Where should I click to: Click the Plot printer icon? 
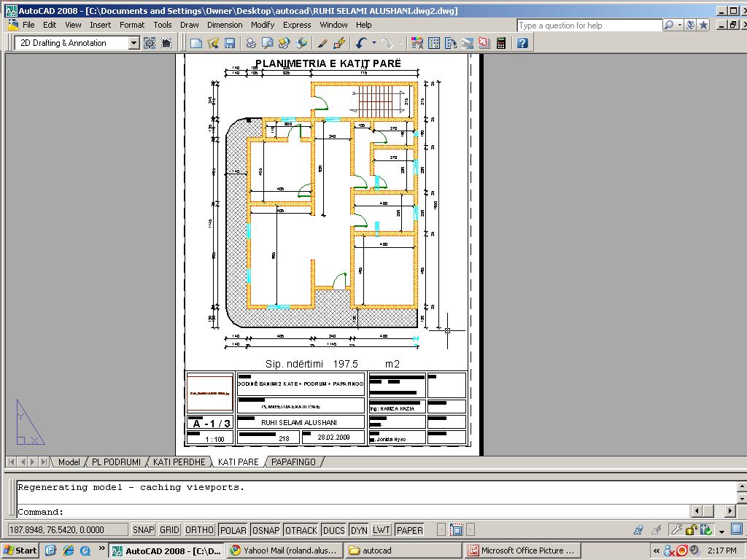[x=250, y=43]
